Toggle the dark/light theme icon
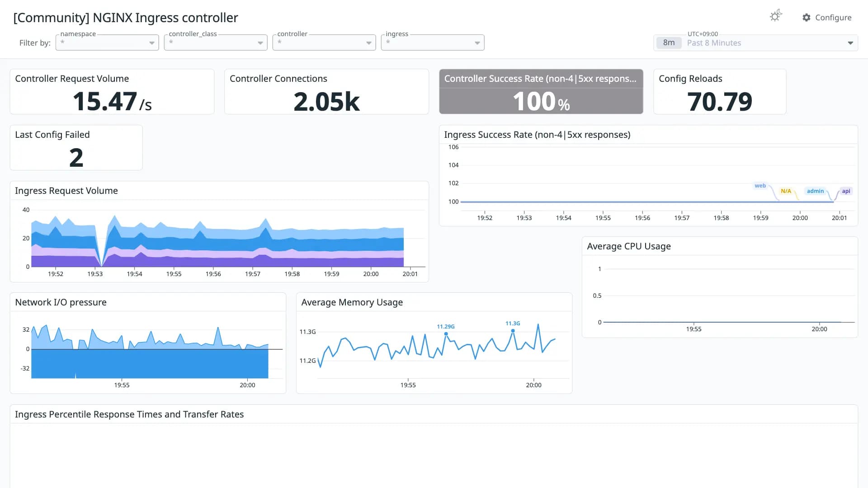This screenshot has width=868, height=488. coord(776,16)
